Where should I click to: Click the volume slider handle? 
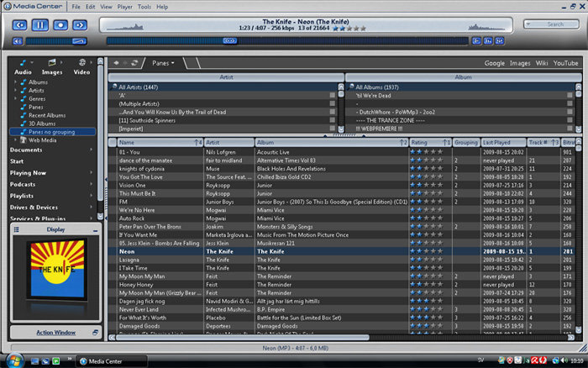[79, 41]
